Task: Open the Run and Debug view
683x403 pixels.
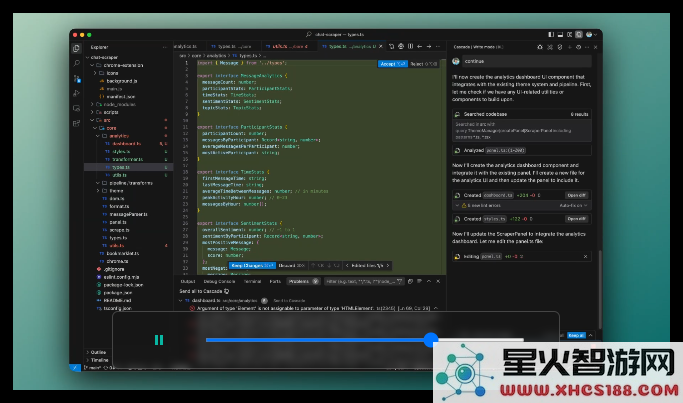Action: click(76, 93)
